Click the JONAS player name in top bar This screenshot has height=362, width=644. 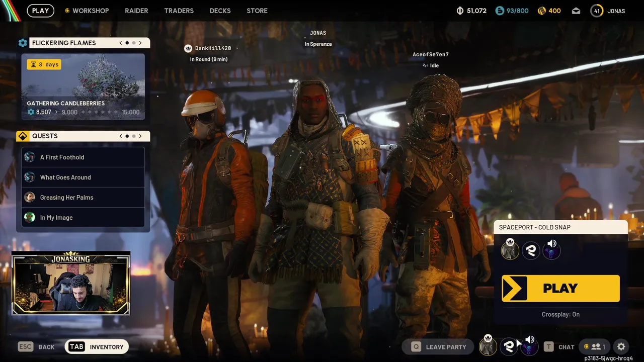(616, 11)
